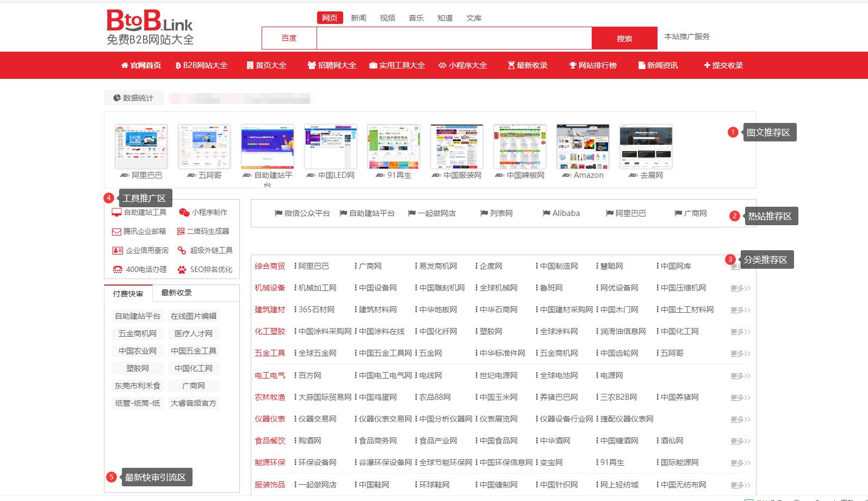Screen dimensions: 868x501
Task: Go to 黄页大全 in the navigation bar
Action: coord(266,65)
